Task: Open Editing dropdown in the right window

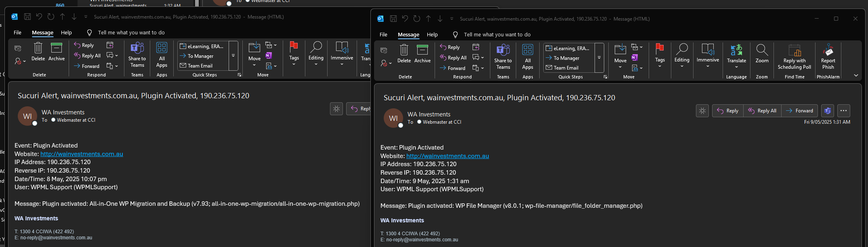Action: coord(682,56)
